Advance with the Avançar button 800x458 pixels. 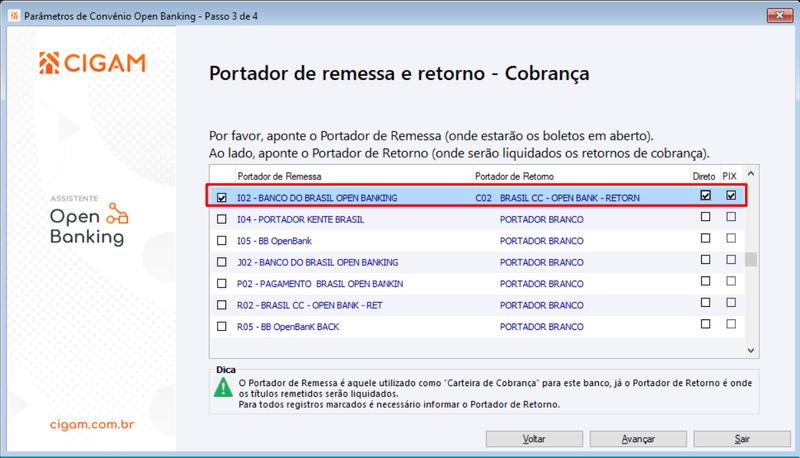638,439
